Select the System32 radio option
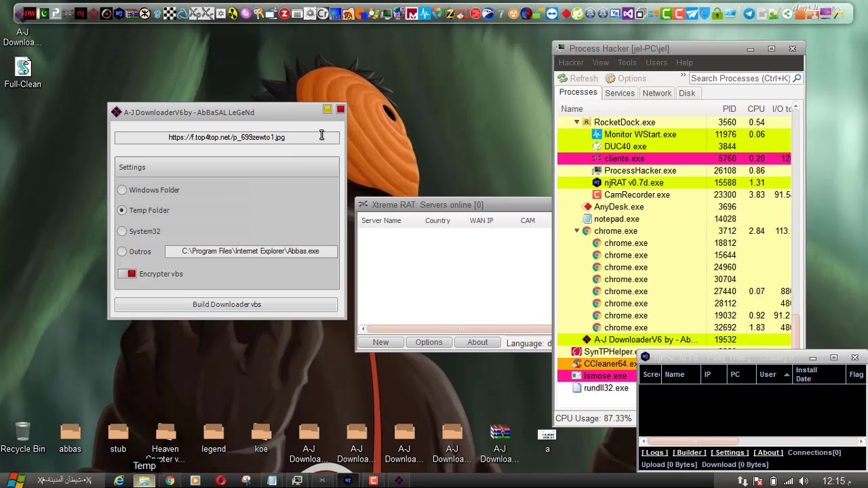868x488 pixels. (x=122, y=231)
